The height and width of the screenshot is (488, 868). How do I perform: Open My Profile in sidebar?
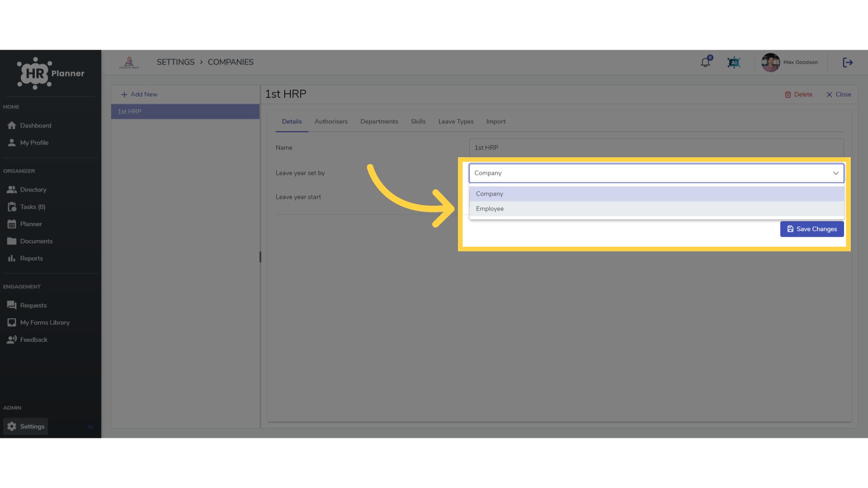(28, 143)
